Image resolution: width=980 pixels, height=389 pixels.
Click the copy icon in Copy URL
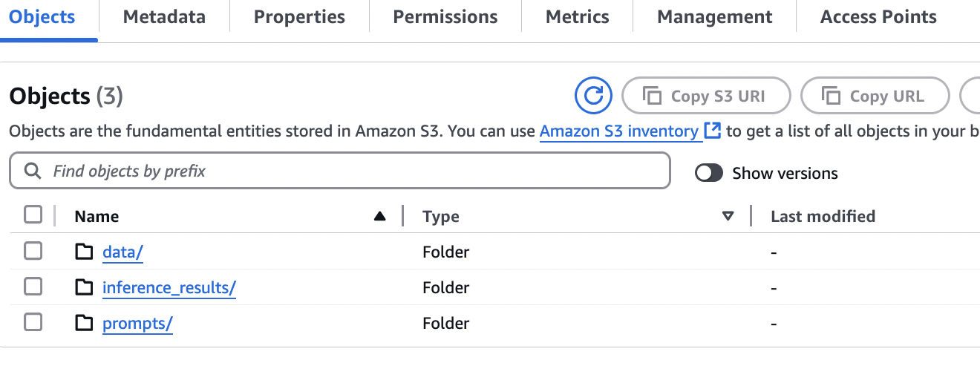click(831, 96)
